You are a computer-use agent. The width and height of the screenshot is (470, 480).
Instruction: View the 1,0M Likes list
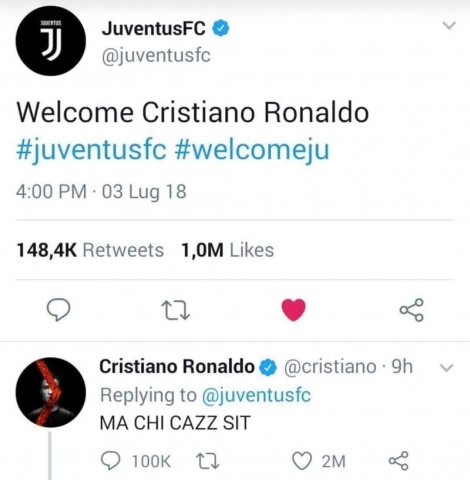pyautogui.click(x=227, y=250)
